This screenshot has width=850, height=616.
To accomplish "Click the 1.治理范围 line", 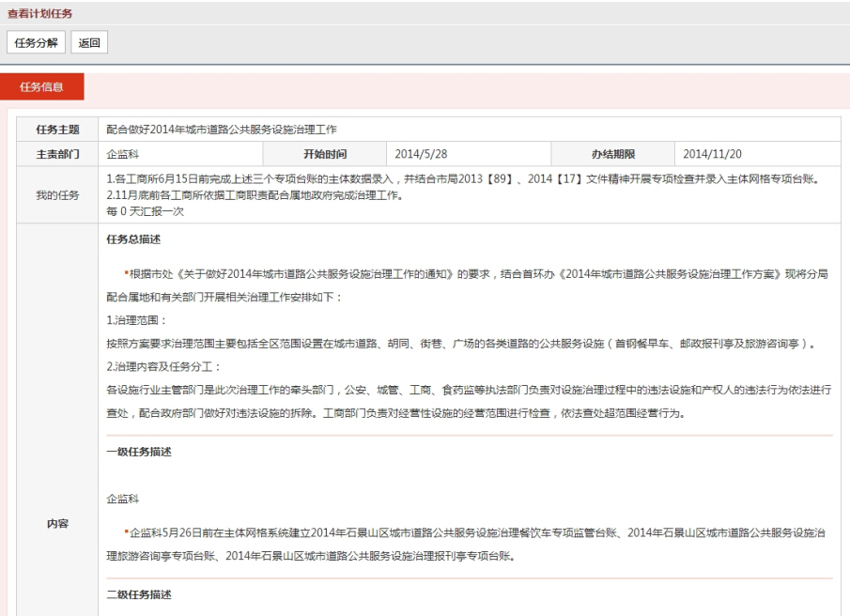I will [136, 320].
